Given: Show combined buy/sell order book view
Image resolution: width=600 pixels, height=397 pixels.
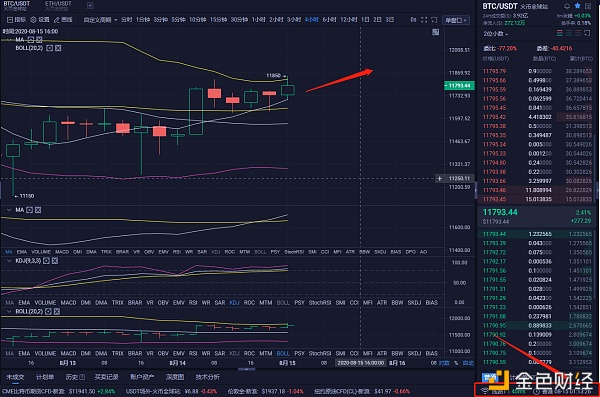Looking at the screenshot, I should [x=559, y=34].
